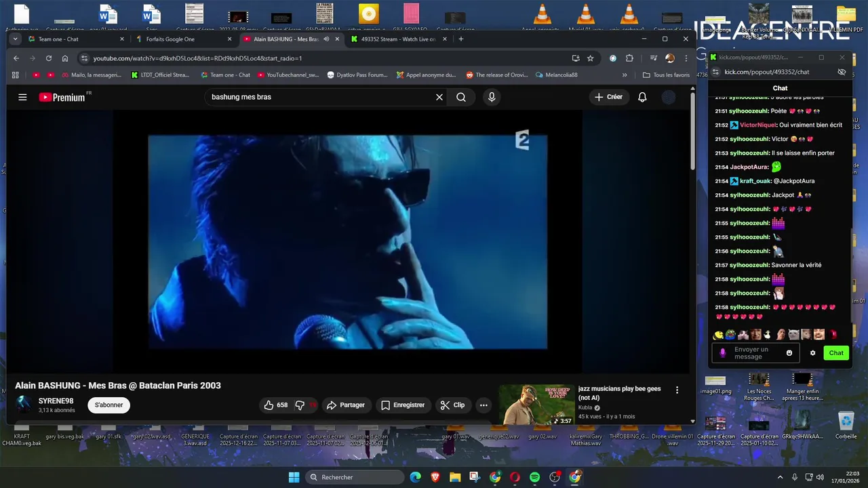Open Chrome home page button
The height and width of the screenshot is (488, 868).
65,58
